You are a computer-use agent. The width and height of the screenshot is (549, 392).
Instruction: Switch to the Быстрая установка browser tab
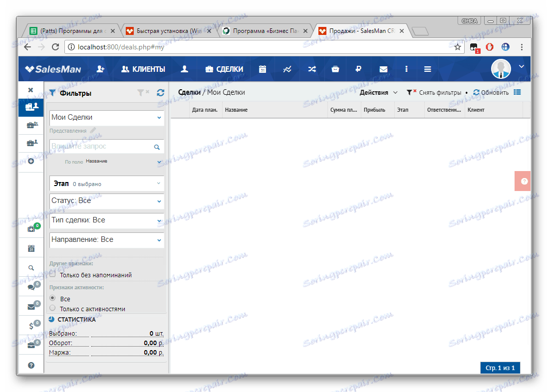[x=169, y=31]
